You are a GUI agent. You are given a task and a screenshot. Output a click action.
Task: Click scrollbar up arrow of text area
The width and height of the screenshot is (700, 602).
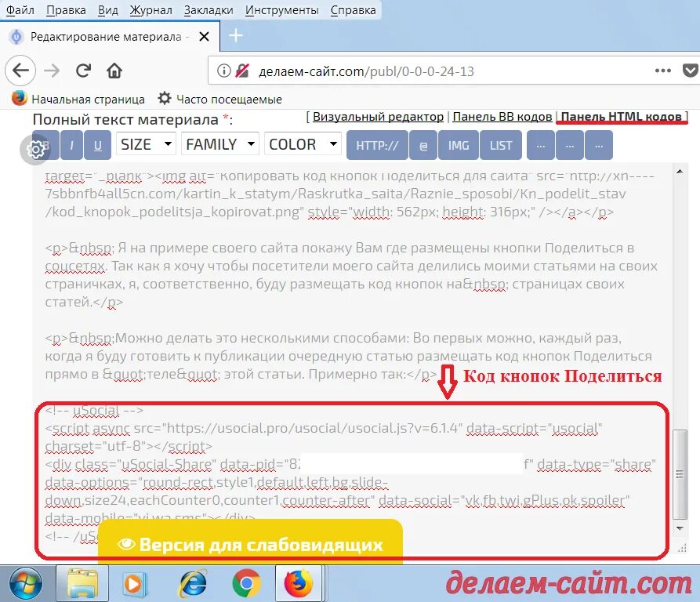coord(680,172)
